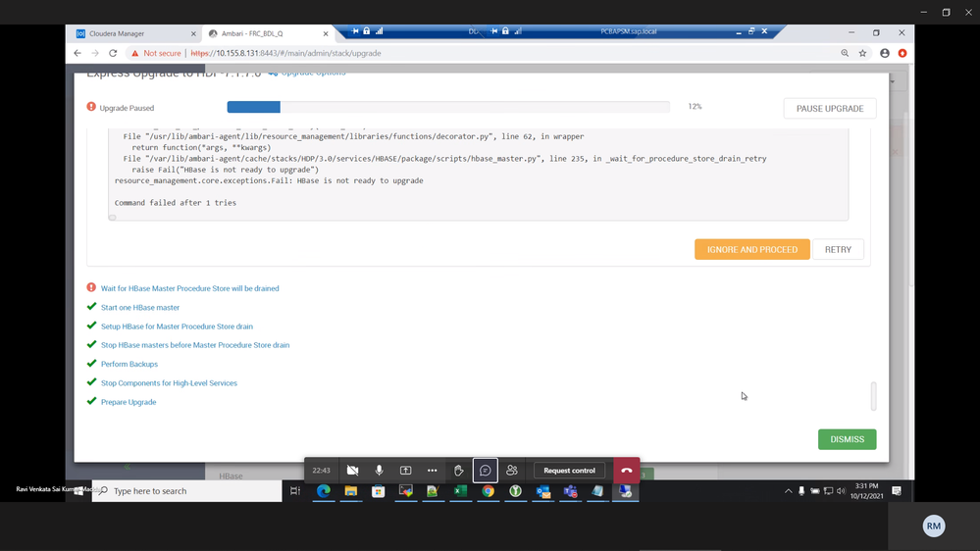Image resolution: width=980 pixels, height=551 pixels.
Task: Click Request control in meeting toolbar
Action: tap(569, 471)
